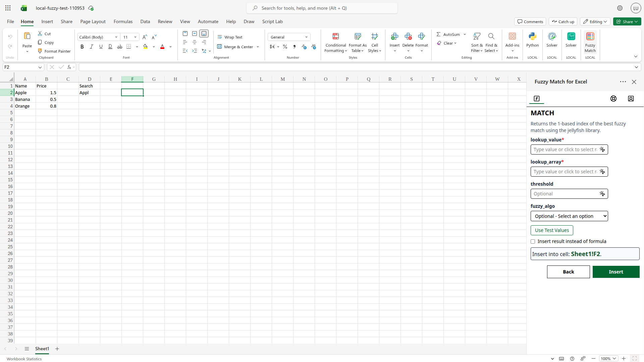This screenshot has width=644, height=362.
Task: Click the Add-ins ribbon icon
Action: click(x=512, y=42)
